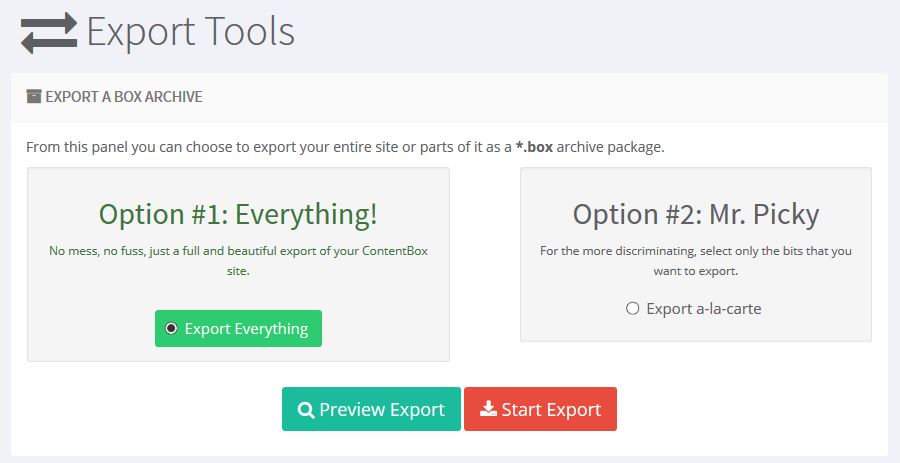Viewport: 900px width, 463px height.
Task: Select the Export Everything radio button
Action: click(x=171, y=328)
